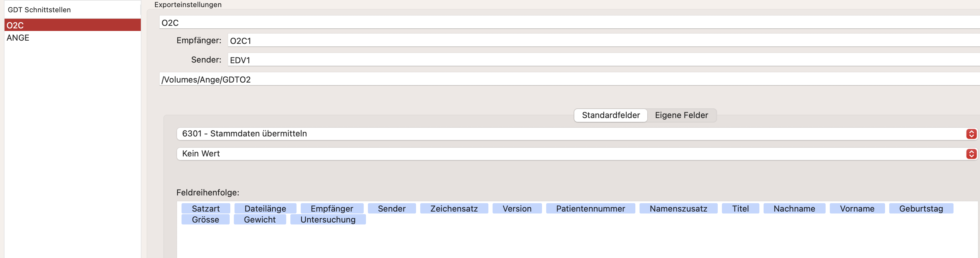This screenshot has height=258, width=980.
Task: Select the Geburtstag field token
Action: (x=921, y=209)
